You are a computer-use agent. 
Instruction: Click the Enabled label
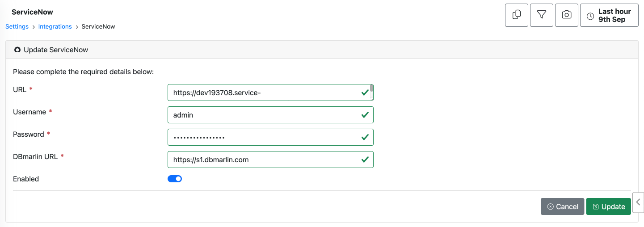pyautogui.click(x=26, y=179)
